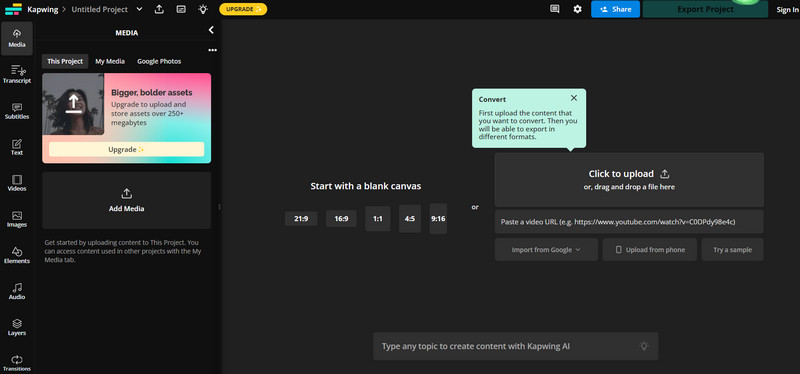Click the Paste a video URL field
This screenshot has height=374, width=800.
629,222
